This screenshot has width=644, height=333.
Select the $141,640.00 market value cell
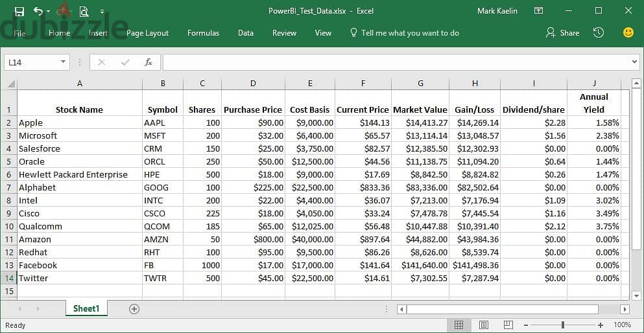click(420, 266)
